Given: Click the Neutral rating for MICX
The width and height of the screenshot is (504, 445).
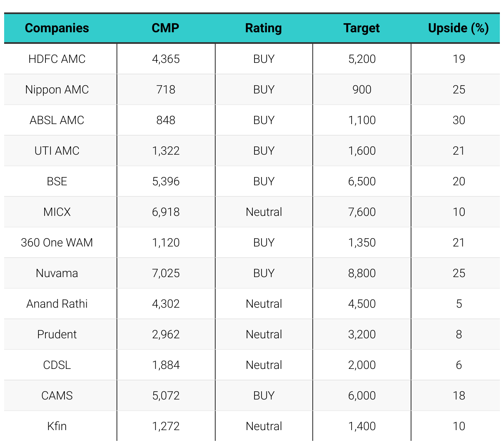Looking at the screenshot, I should coord(264,212).
